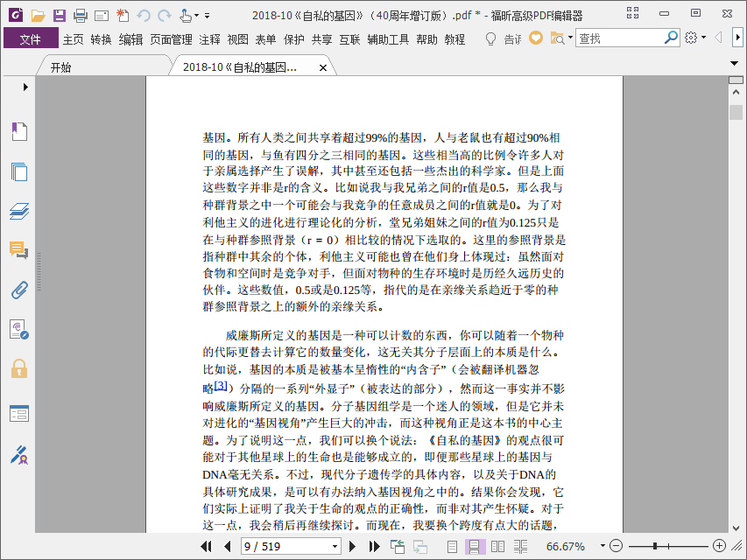Print the document using the printer icon

81,16
